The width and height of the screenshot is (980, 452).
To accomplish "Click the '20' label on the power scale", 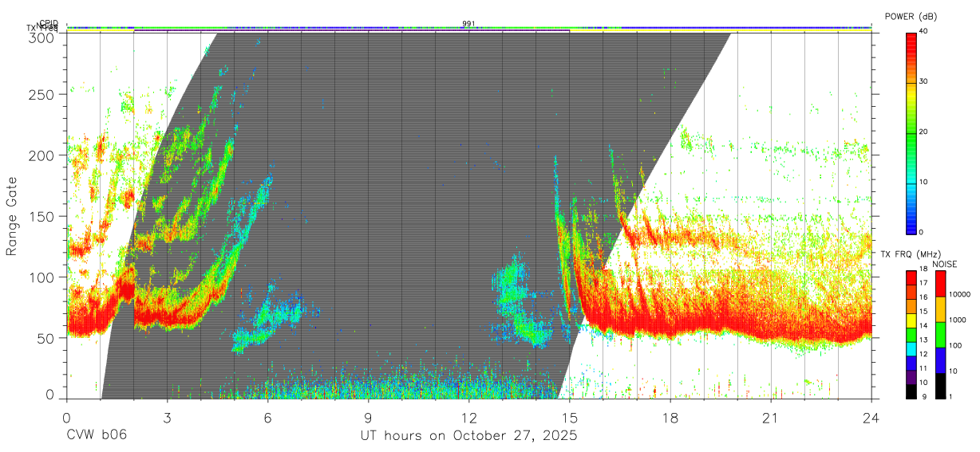I will click(x=923, y=132).
